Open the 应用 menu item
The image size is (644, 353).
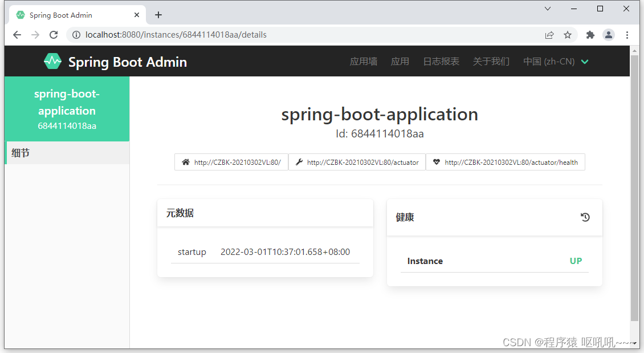[400, 62]
